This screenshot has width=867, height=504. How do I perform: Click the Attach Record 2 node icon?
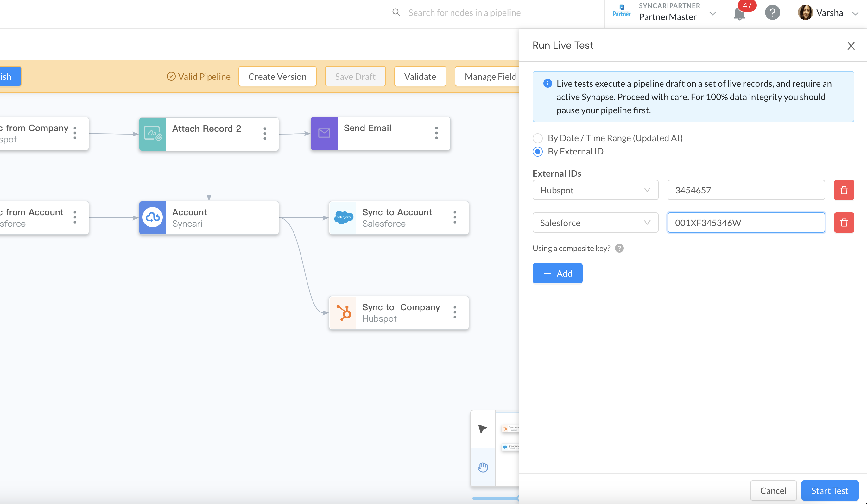click(152, 134)
